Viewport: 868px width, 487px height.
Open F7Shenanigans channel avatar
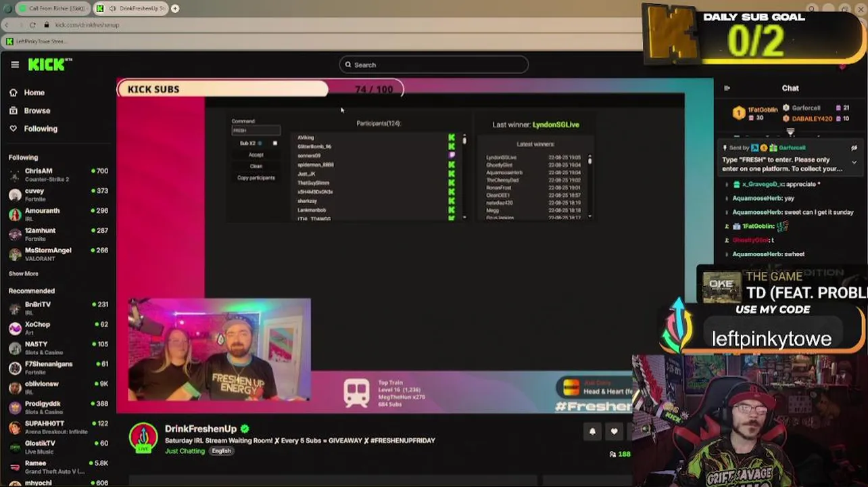point(15,368)
